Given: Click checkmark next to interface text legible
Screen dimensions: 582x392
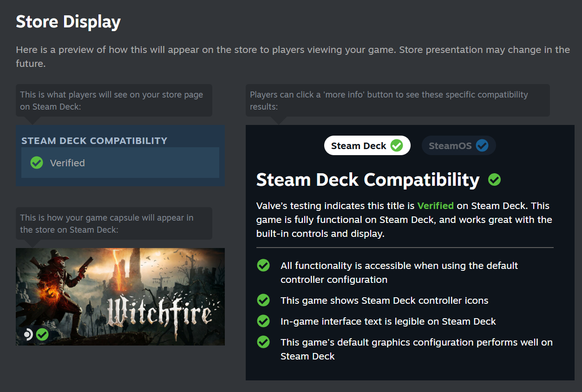Looking at the screenshot, I should click(x=263, y=321).
